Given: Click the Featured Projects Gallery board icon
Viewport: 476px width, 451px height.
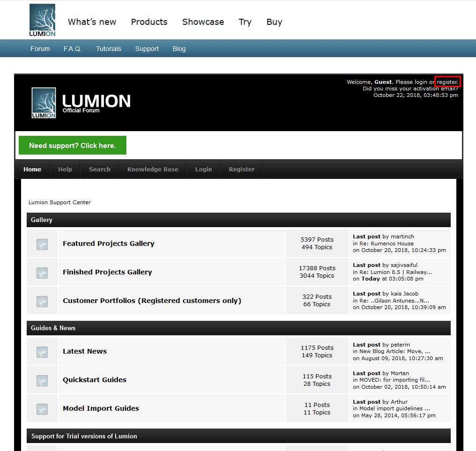Looking at the screenshot, I should [x=42, y=244].
